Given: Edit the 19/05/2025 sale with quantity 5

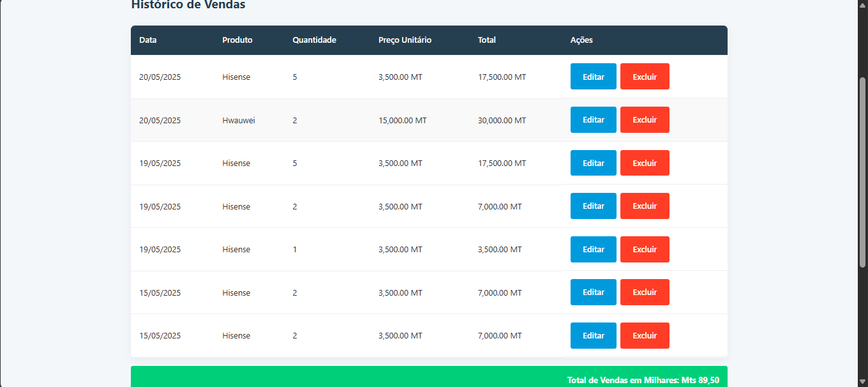Looking at the screenshot, I should coord(593,163).
